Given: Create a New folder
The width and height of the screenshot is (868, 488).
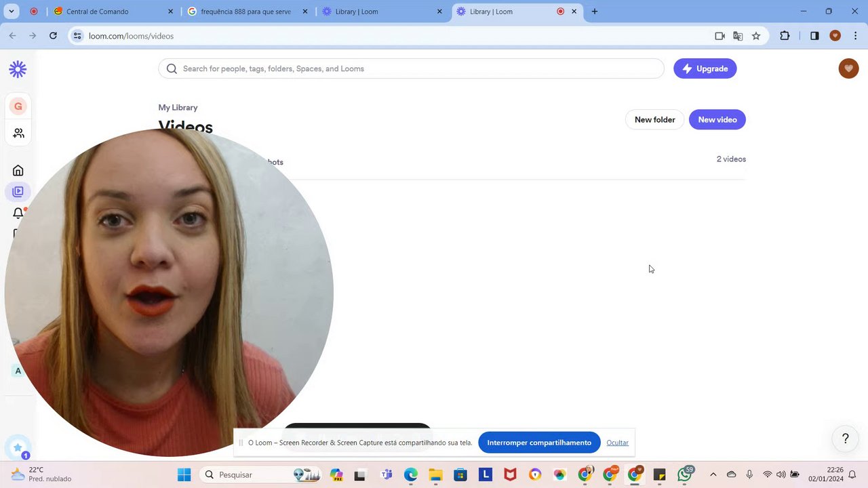Looking at the screenshot, I should pos(654,119).
